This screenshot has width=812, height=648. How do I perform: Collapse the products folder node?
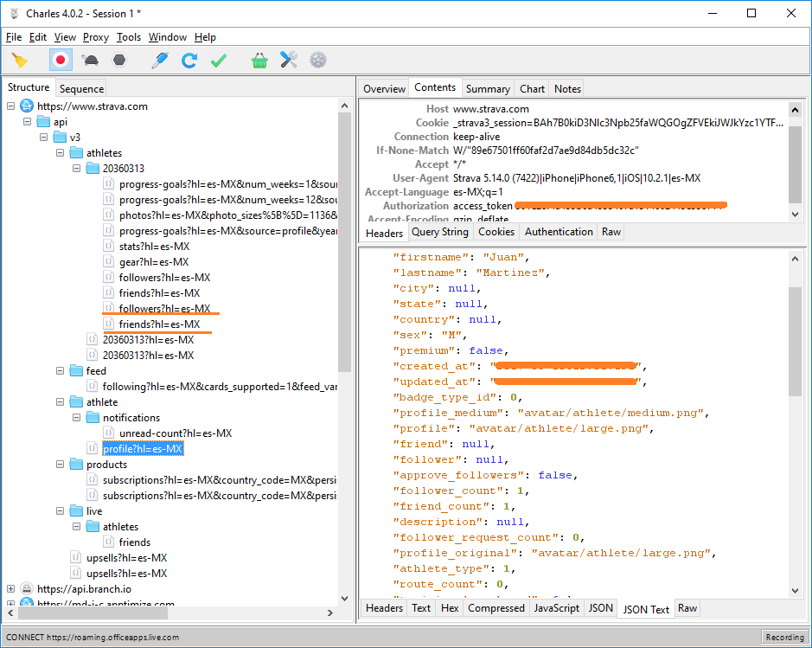[61, 465]
